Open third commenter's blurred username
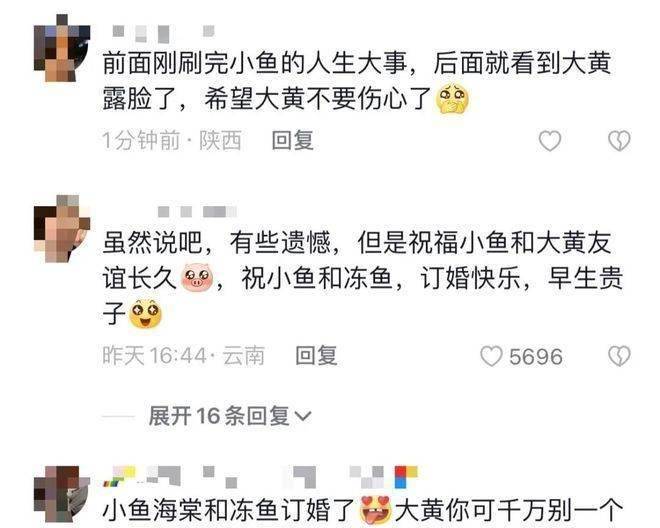 tap(260, 476)
